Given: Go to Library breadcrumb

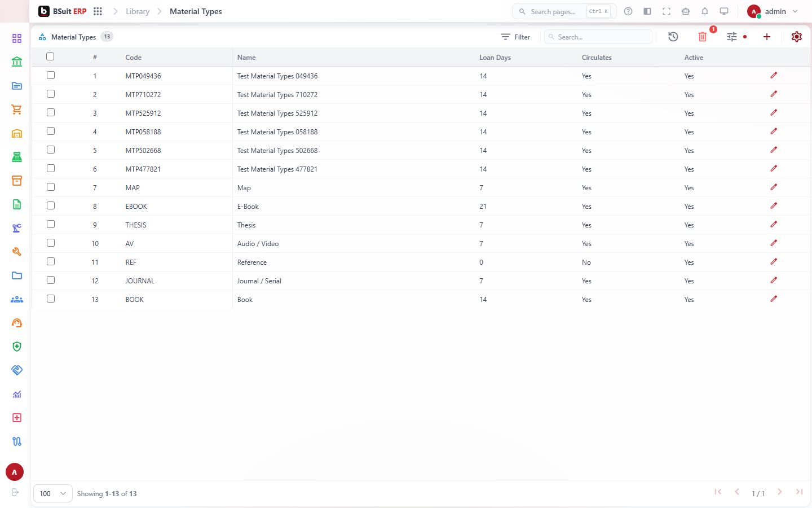Looking at the screenshot, I should point(138,11).
